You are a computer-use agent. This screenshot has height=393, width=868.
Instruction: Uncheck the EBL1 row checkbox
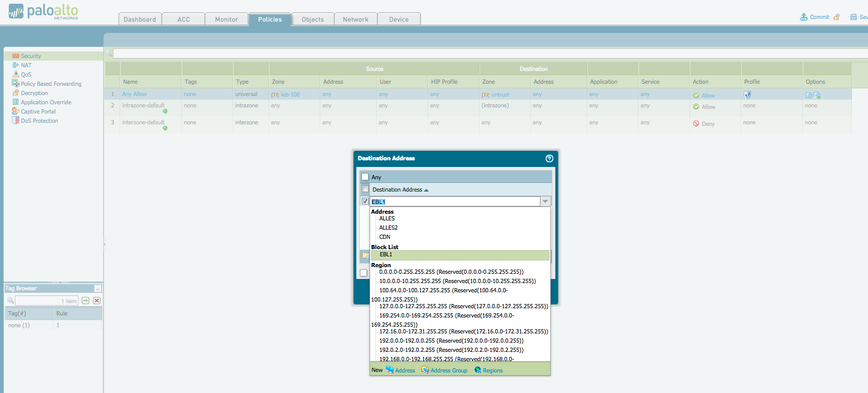(365, 201)
